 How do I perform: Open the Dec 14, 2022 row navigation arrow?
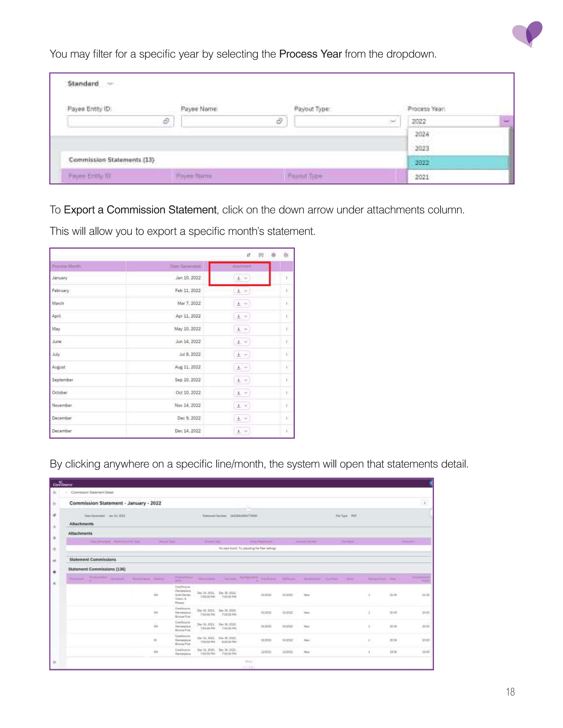(287, 431)
